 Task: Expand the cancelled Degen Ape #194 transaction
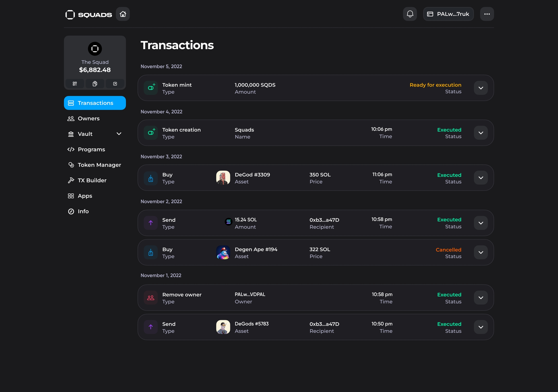(x=480, y=252)
